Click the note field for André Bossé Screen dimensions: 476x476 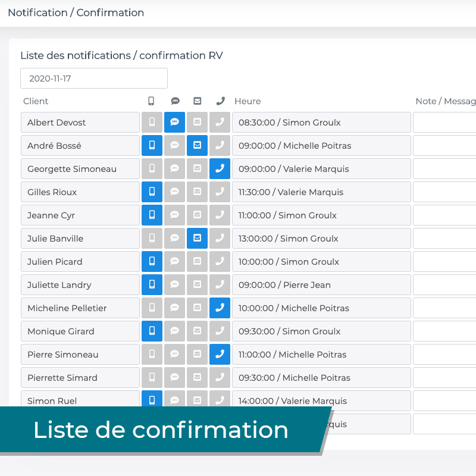(444, 146)
